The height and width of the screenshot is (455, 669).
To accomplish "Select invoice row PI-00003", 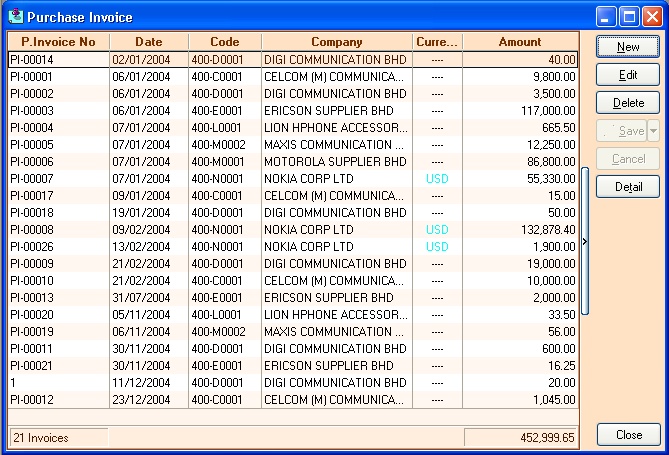I will click(x=293, y=111).
